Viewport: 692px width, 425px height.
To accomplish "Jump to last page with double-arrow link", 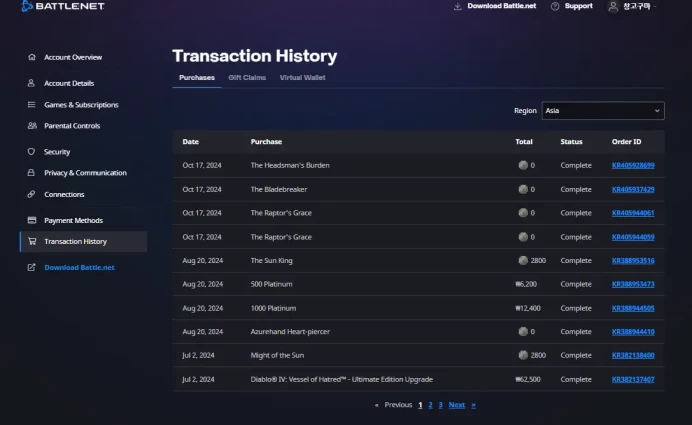I will (474, 405).
